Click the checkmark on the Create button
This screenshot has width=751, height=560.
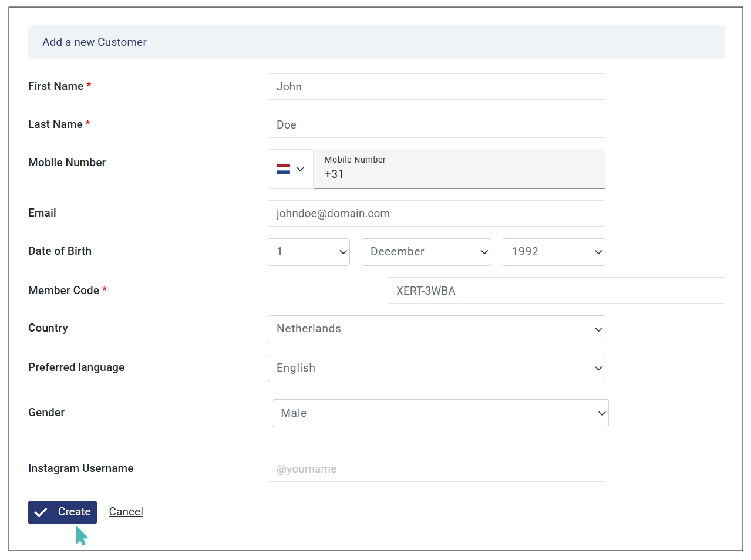(x=41, y=512)
